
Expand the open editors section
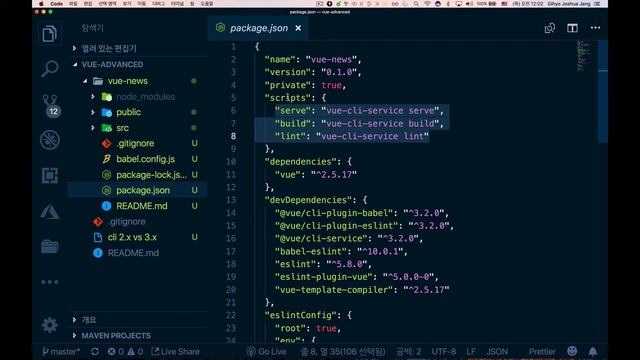tap(138, 48)
